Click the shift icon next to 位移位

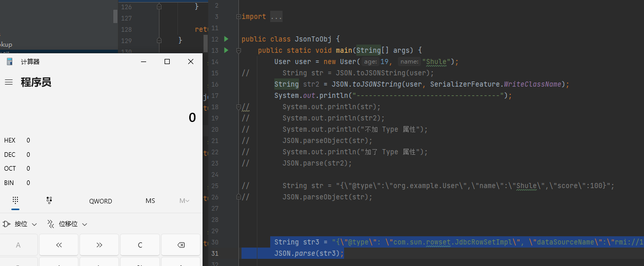click(x=51, y=224)
